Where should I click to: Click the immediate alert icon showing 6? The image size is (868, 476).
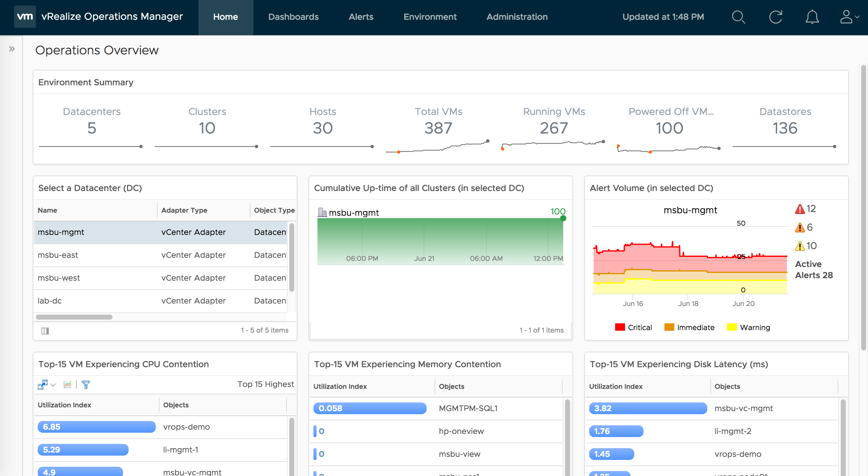pos(800,228)
